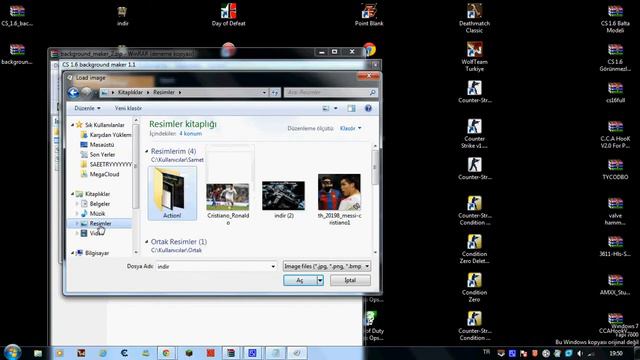The height and width of the screenshot is (360, 640).
Task: Select Bilgisayar in navigation pane
Action: 97,253
